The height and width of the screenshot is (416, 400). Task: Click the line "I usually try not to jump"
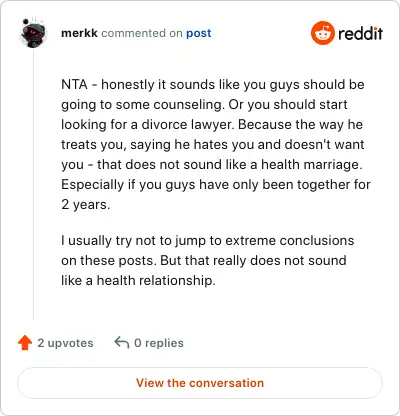[207, 241]
